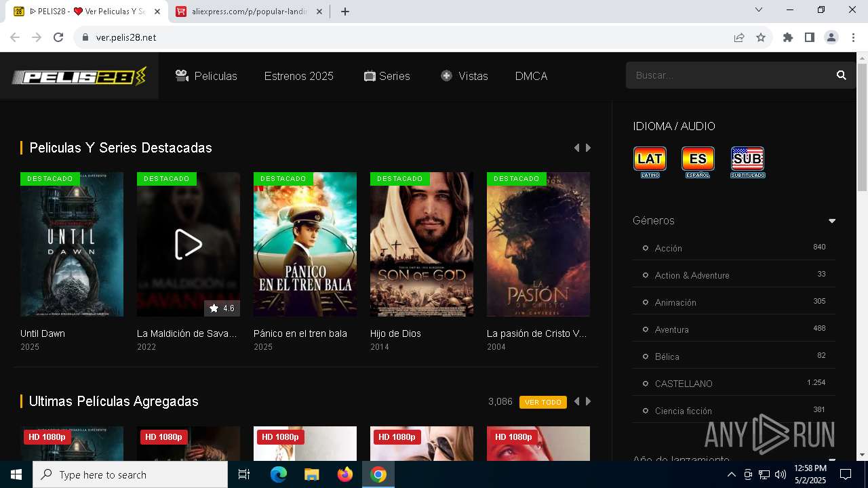Go to Estrenos 2025

coord(299,76)
